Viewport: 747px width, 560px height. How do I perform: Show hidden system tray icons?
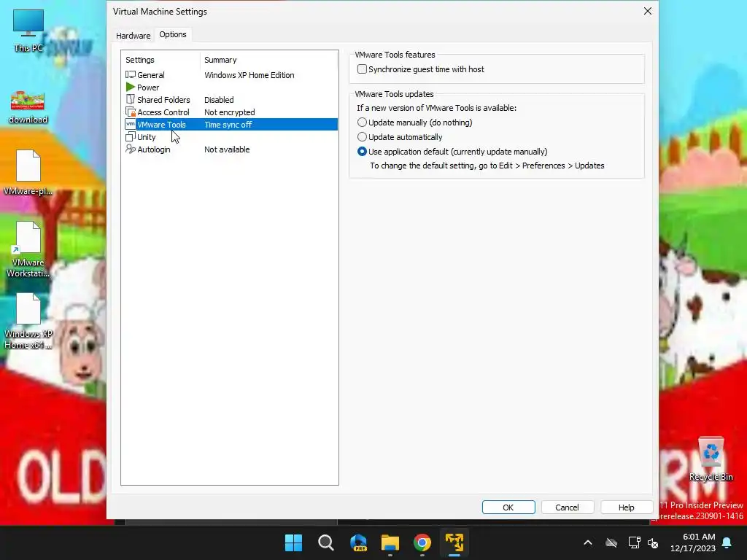click(x=588, y=542)
